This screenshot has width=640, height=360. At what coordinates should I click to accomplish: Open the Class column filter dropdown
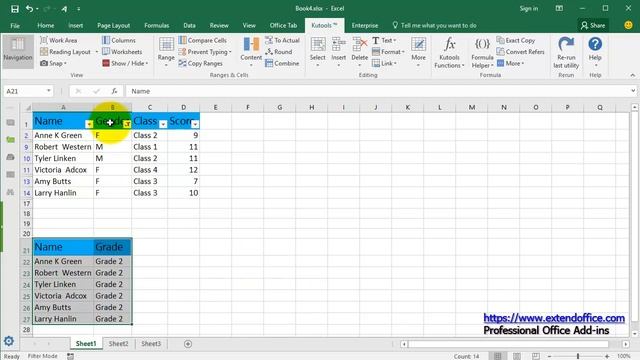coord(163,124)
